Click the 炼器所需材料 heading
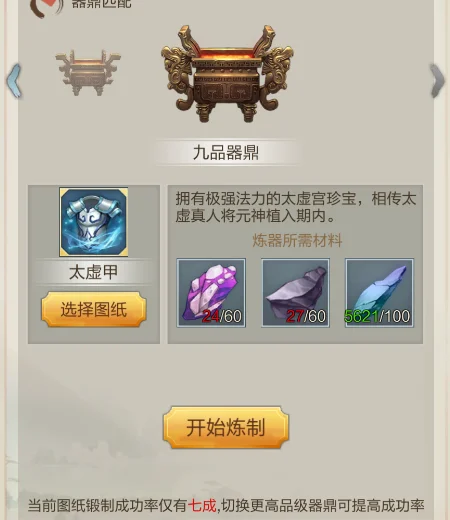The width and height of the screenshot is (450, 520). coord(297,240)
